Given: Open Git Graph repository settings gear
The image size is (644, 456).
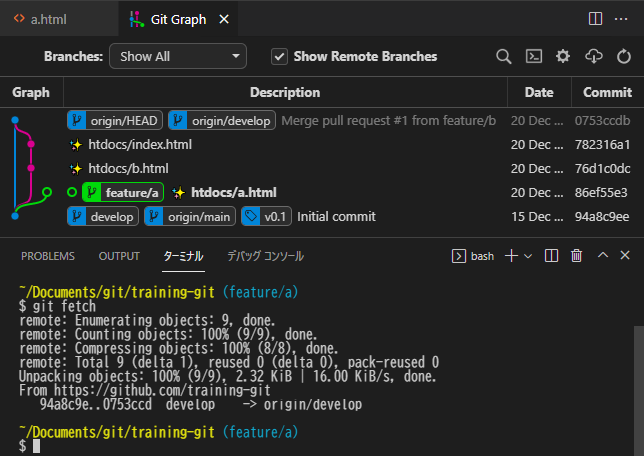Looking at the screenshot, I should click(563, 56).
